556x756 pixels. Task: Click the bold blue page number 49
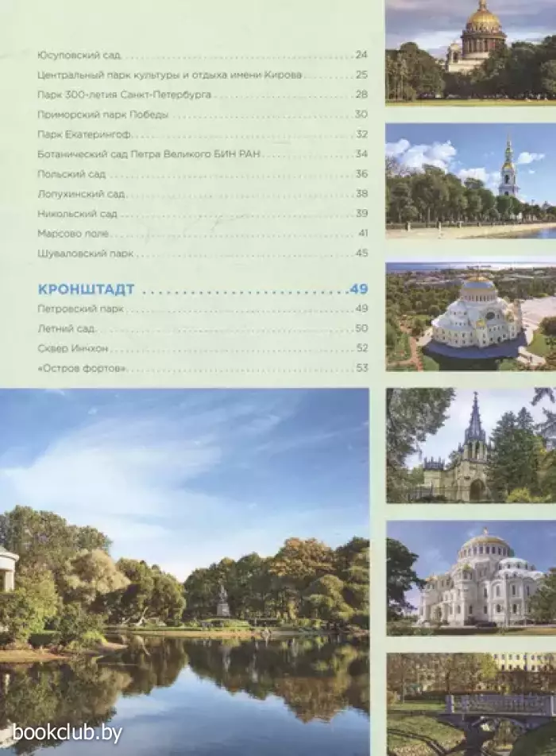coord(359,289)
